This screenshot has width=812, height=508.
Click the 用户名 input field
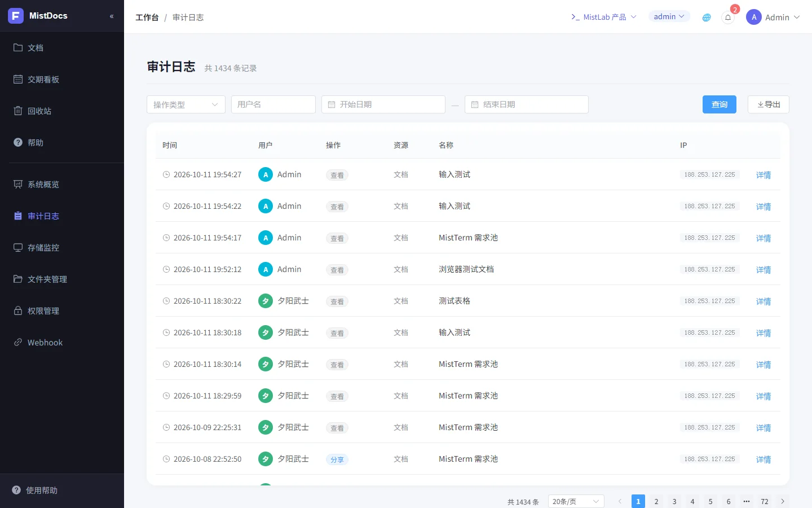[x=273, y=104]
